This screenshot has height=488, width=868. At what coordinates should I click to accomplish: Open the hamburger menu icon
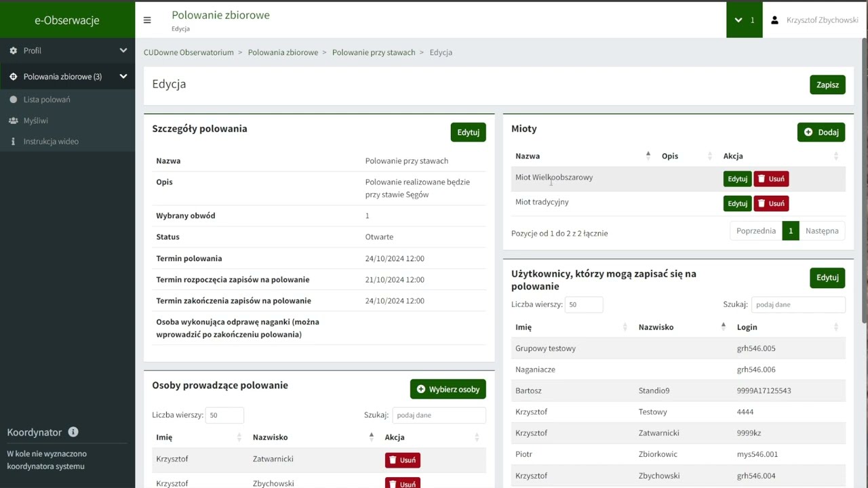[x=147, y=20]
